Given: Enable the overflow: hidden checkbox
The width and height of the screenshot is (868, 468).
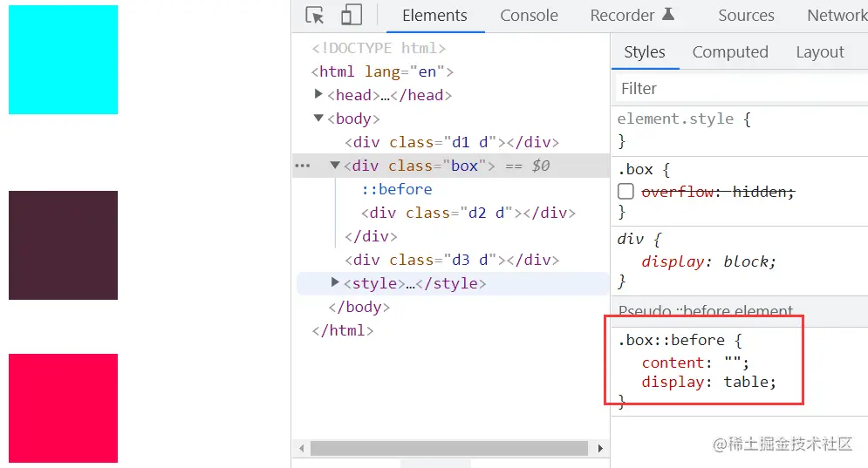Looking at the screenshot, I should pyautogui.click(x=625, y=192).
